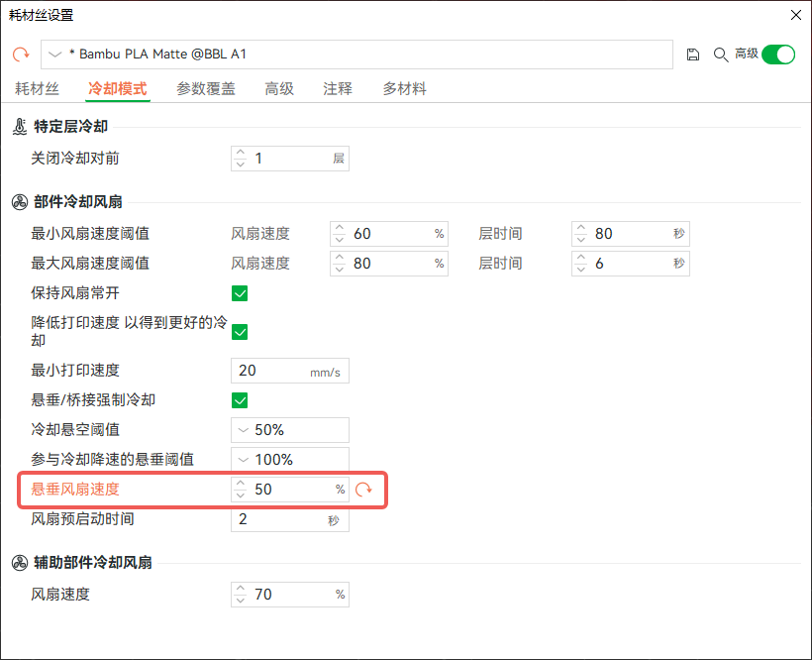Image resolution: width=812 pixels, height=660 pixels.
Task: Click the 风扇预启动时间 2 秒 field
Action: (x=290, y=519)
